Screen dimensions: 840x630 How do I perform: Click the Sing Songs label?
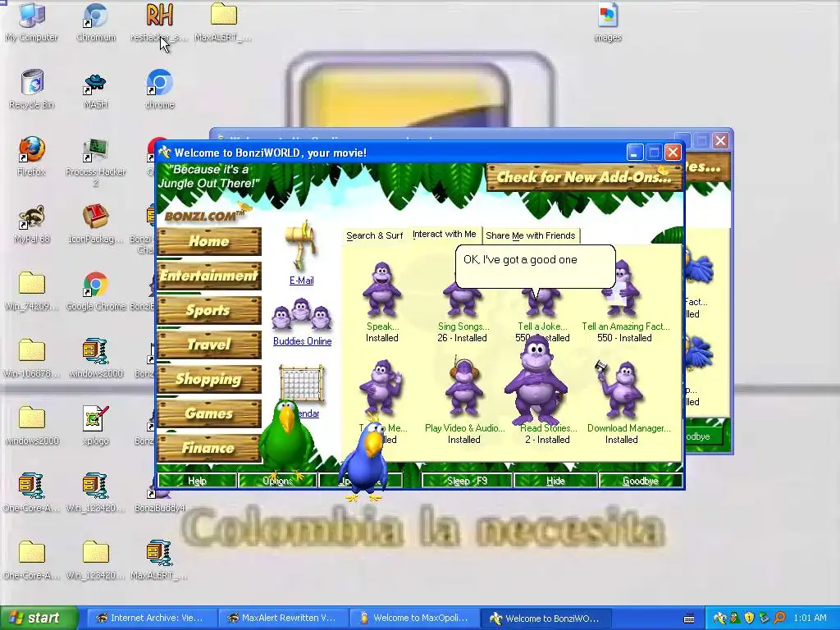tap(463, 326)
